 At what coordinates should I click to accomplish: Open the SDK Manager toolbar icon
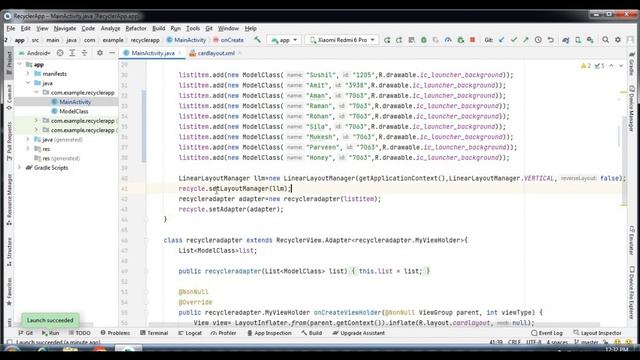click(x=590, y=40)
